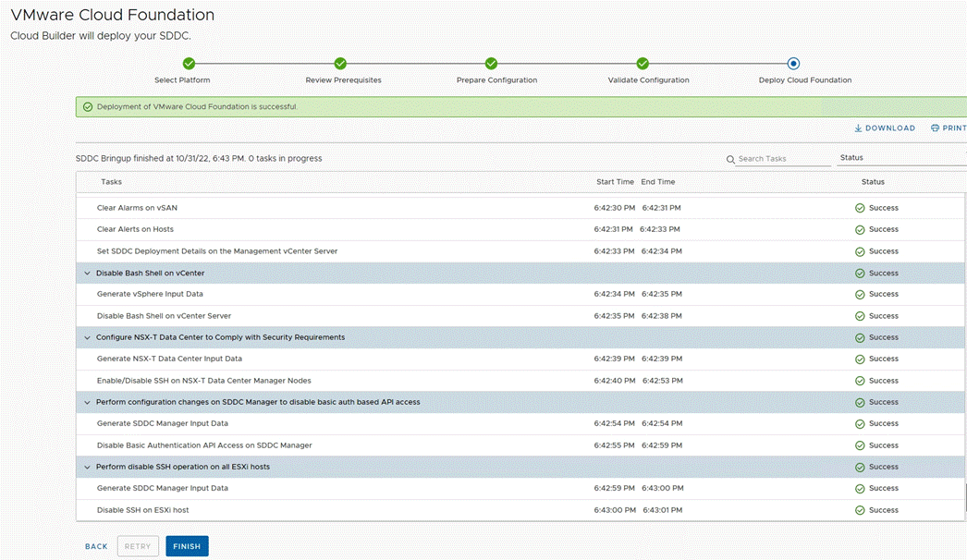Click the Success icon beside Clear Alarms on vSAN

coord(860,207)
